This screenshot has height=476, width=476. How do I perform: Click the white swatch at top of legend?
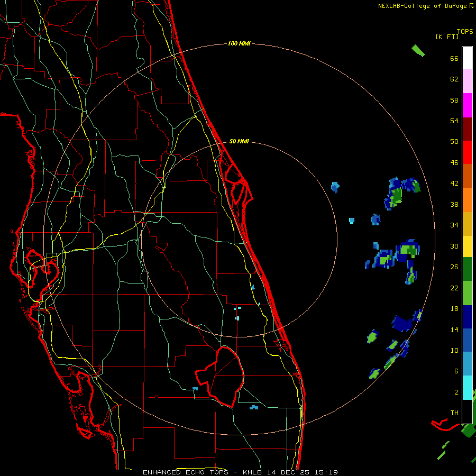coord(467,58)
